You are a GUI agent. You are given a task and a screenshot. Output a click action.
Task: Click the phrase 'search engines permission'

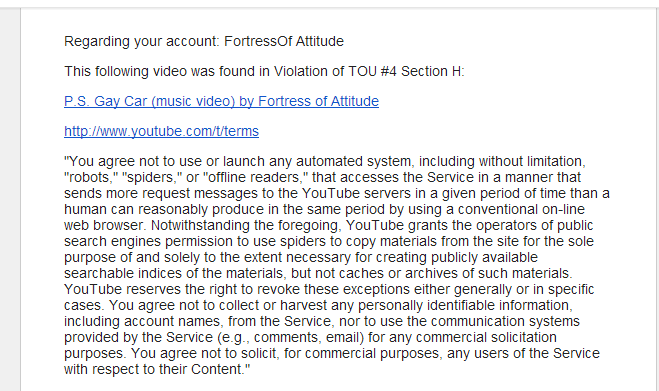click(152, 241)
